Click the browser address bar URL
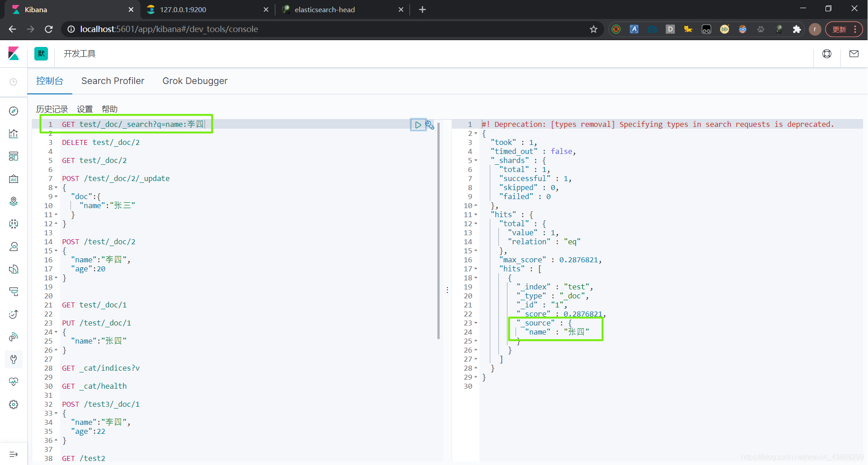868x465 pixels. coord(169,29)
